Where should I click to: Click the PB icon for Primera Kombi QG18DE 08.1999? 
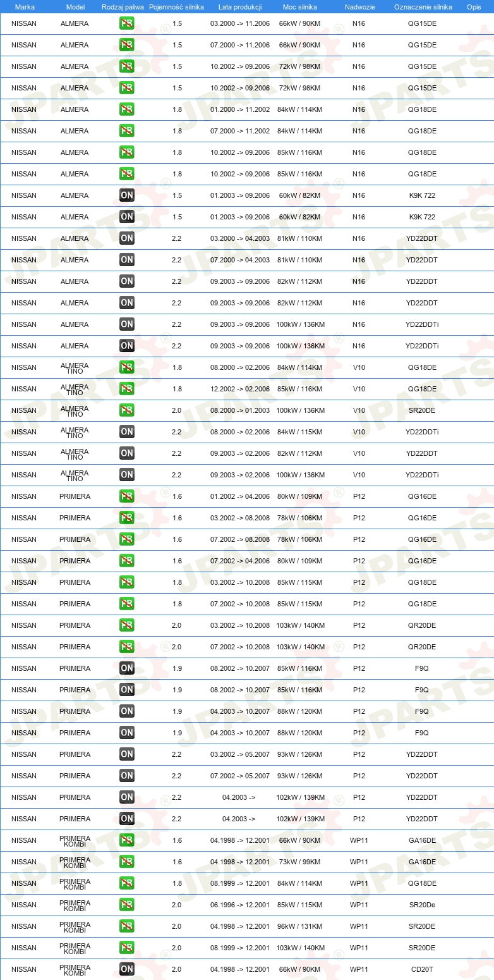point(127,883)
